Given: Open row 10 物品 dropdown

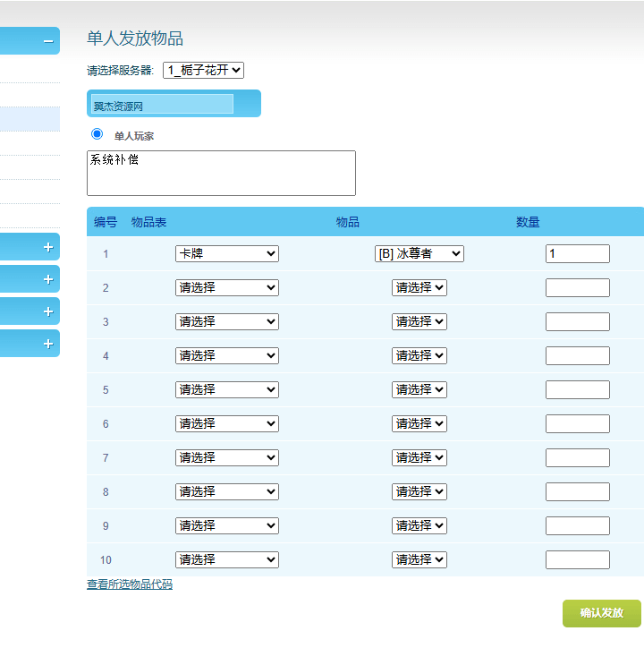Looking at the screenshot, I should [x=419, y=559].
